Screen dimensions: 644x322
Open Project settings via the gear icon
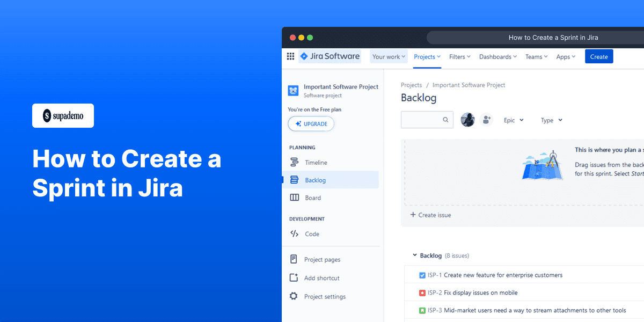coord(294,296)
